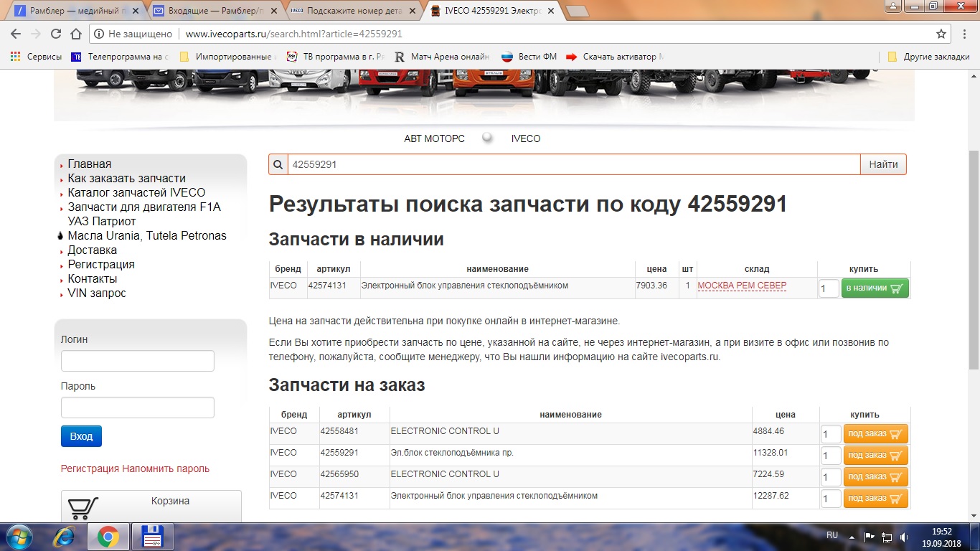Click the Логин input field
The height and width of the screenshot is (551, 980).
pos(138,361)
